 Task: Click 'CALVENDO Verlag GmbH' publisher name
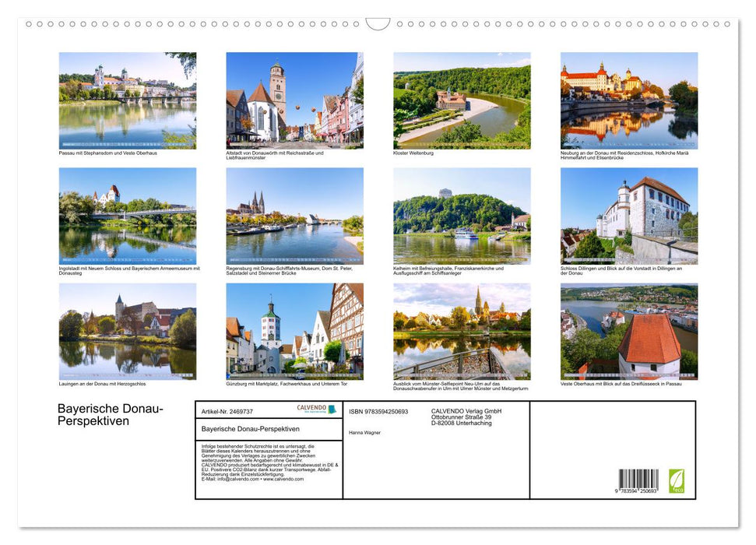(466, 411)
